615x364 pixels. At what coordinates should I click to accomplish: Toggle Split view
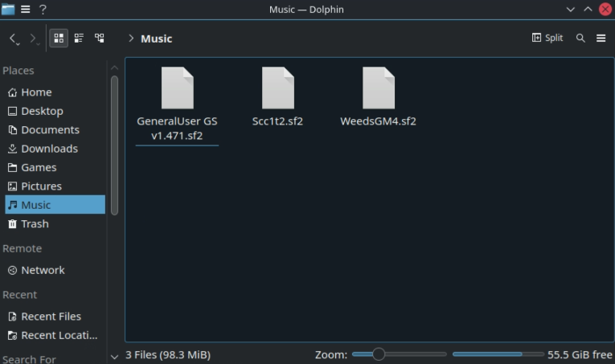click(547, 38)
